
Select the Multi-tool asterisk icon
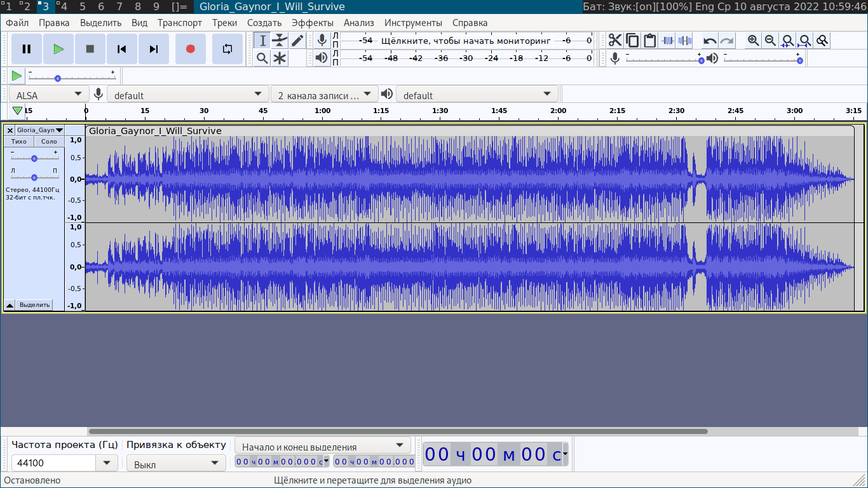280,58
